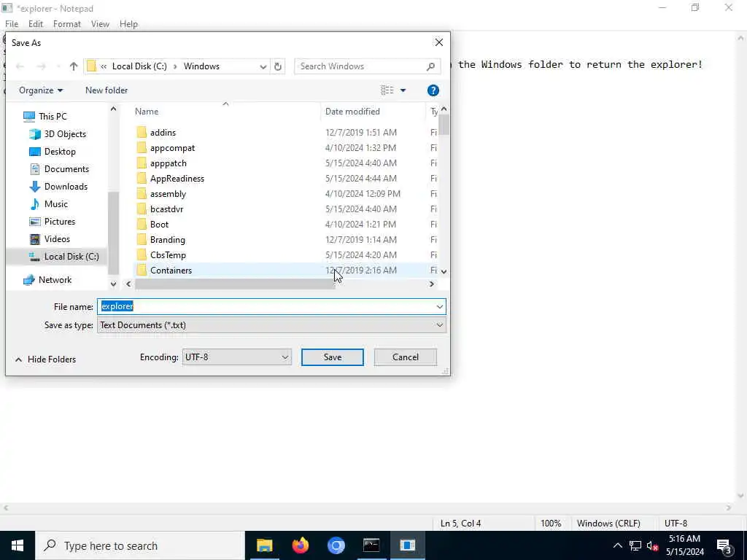Click the muted volume tray icon
Viewport: 747px width, 560px height.
[x=652, y=545]
